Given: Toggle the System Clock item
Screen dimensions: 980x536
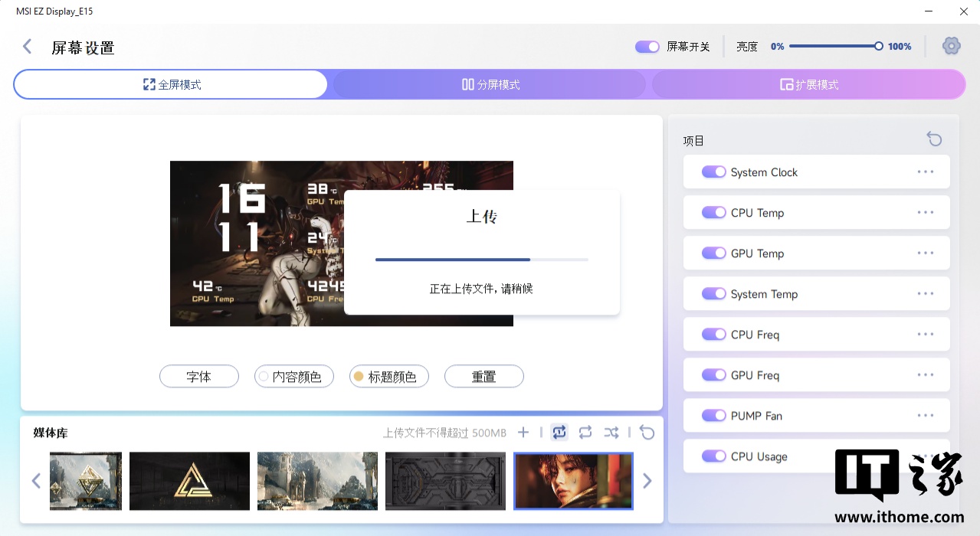Looking at the screenshot, I should 714,172.
